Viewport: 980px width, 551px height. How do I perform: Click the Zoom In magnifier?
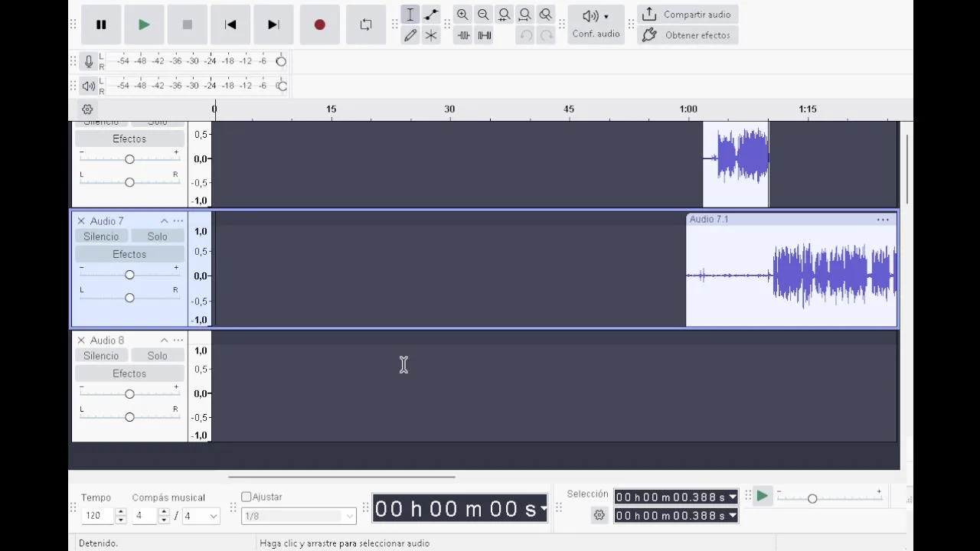[462, 15]
